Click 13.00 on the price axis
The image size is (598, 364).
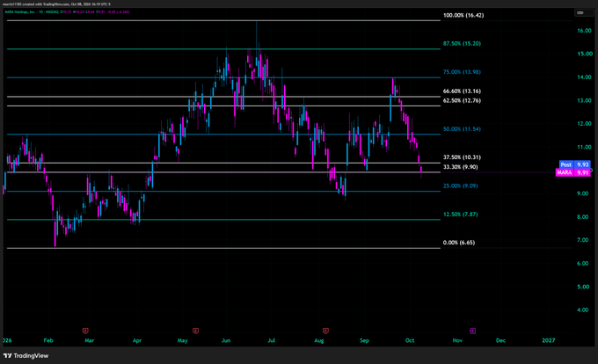[x=584, y=100]
